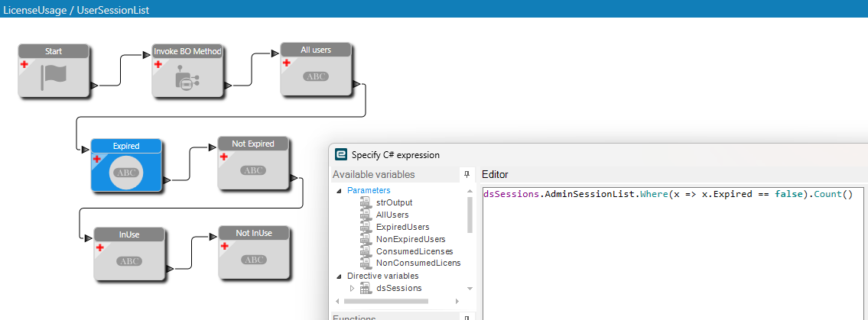Viewport: 868px width, 320px height.
Task: Click the output arrow of the All users node
Action: click(356, 84)
